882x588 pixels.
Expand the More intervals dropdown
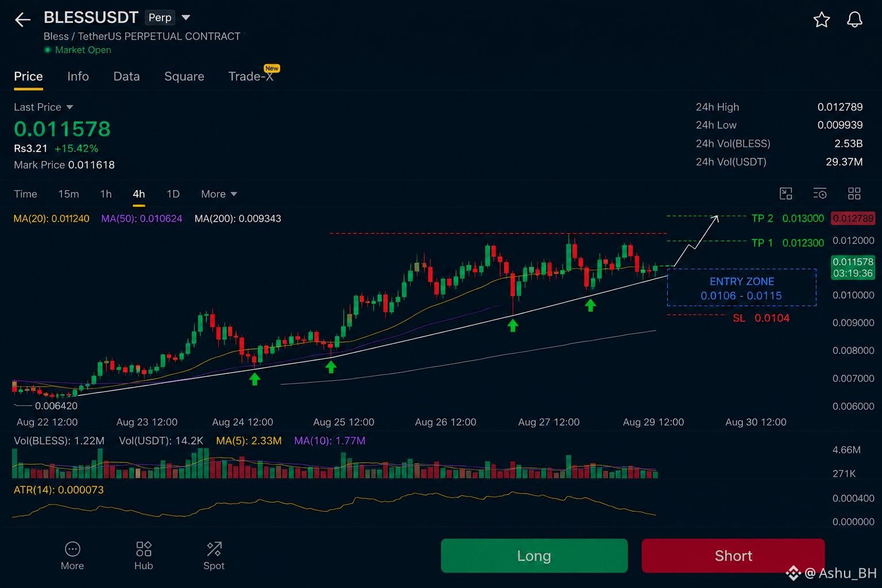tap(219, 194)
